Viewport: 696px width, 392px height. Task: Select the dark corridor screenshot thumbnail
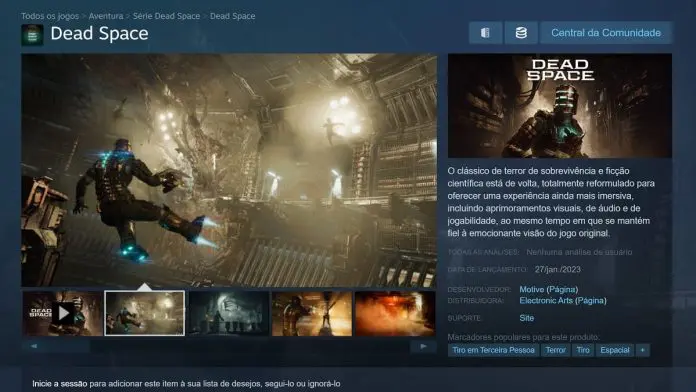(x=229, y=313)
